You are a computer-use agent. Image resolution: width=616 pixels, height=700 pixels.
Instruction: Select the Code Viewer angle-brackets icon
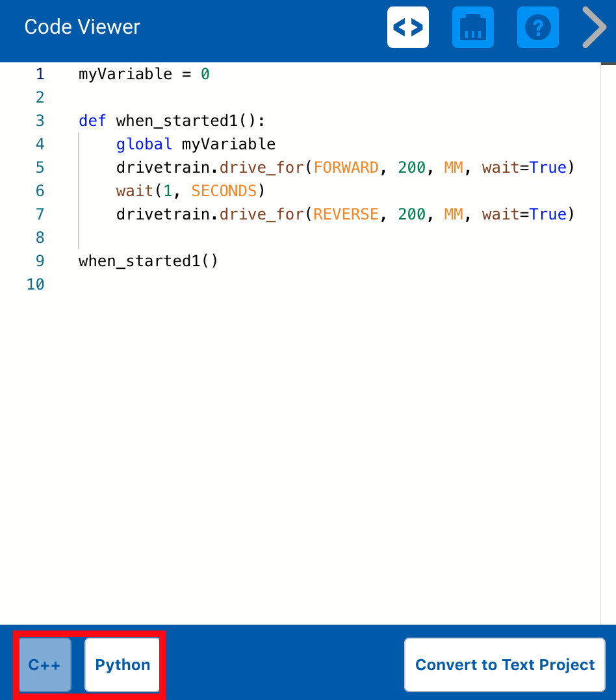[x=408, y=27]
